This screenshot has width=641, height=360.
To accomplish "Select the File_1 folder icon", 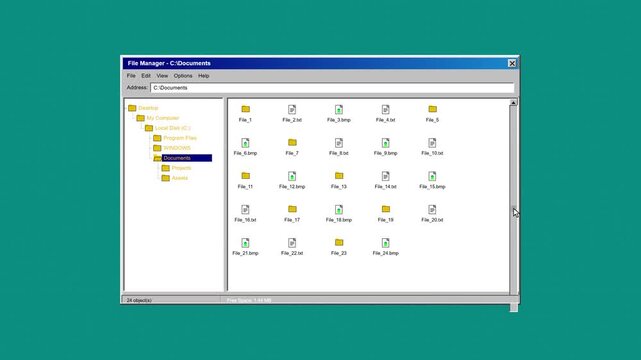I will click(245, 109).
